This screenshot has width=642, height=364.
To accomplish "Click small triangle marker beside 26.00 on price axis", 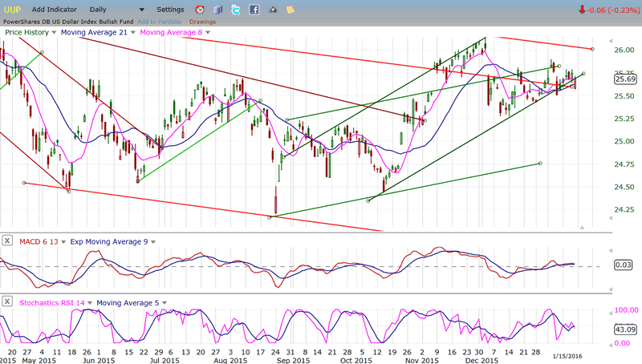I will tap(611, 41).
